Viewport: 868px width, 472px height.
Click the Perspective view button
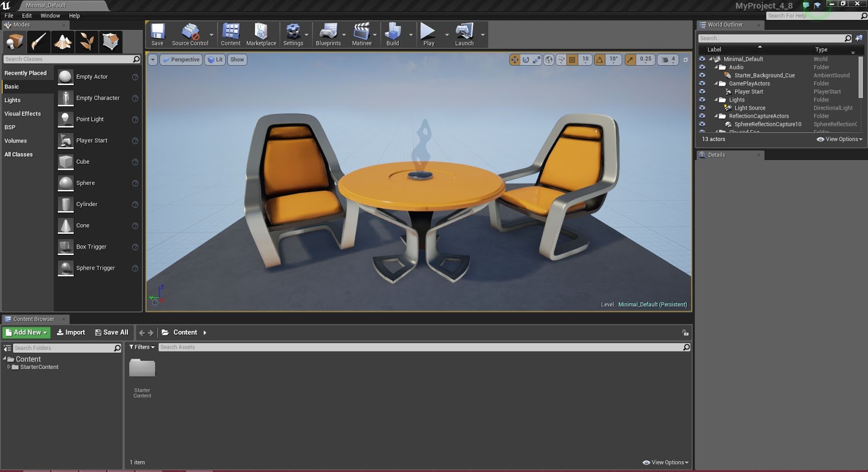click(181, 60)
